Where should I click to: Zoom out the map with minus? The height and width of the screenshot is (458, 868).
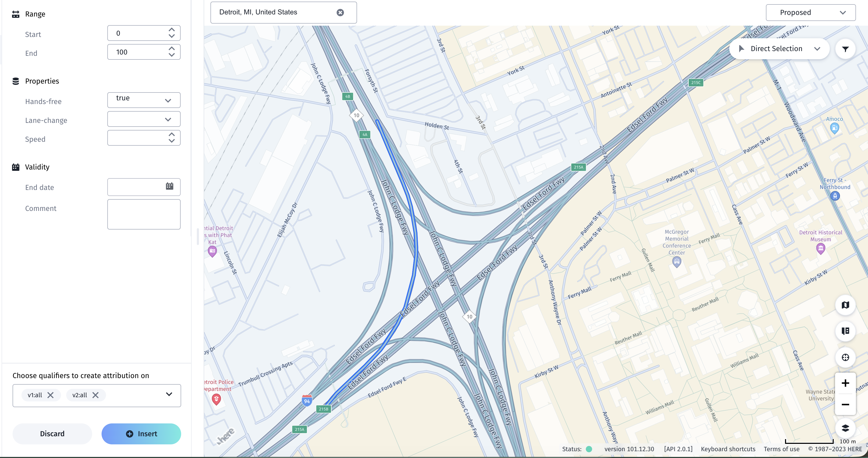click(x=845, y=404)
